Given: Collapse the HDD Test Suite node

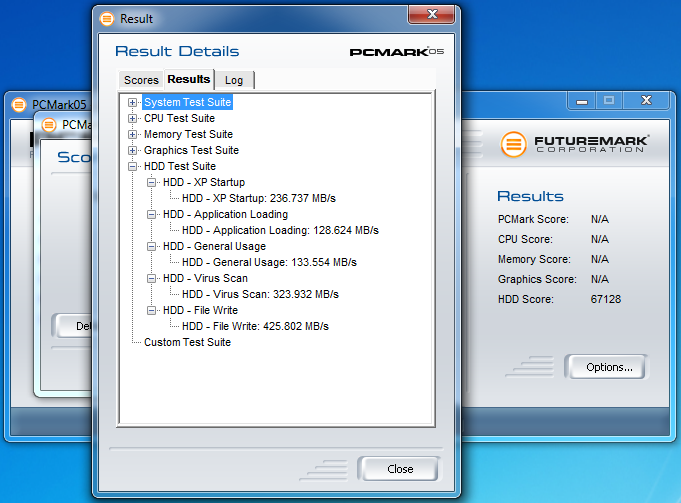Looking at the screenshot, I should [x=132, y=166].
